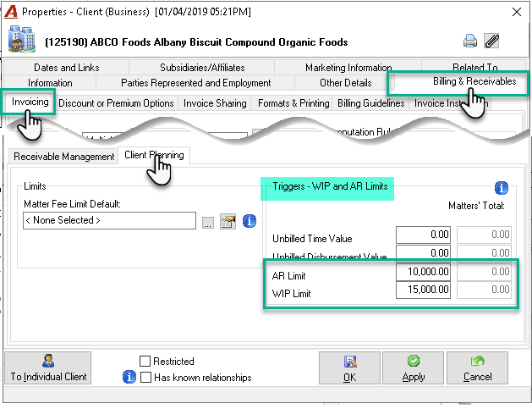Click info icon beside Triggers - WIP and AR Limits
532x409 pixels.
(x=501, y=187)
